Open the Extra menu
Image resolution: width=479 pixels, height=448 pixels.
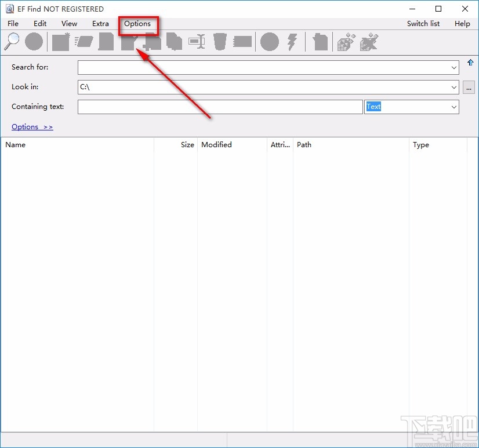pos(100,24)
